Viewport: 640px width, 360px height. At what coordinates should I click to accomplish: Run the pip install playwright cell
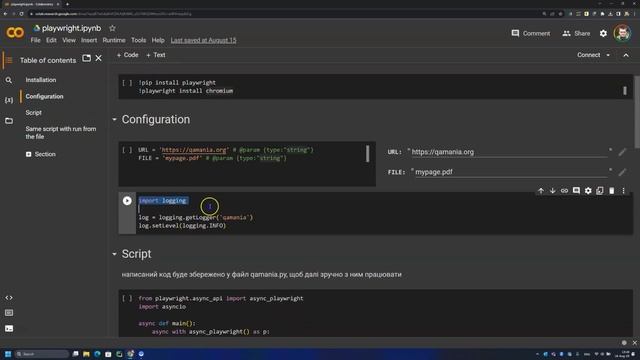(x=127, y=82)
